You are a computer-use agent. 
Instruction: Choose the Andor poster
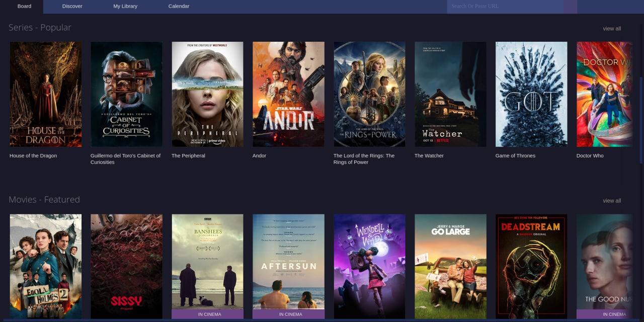tap(288, 94)
